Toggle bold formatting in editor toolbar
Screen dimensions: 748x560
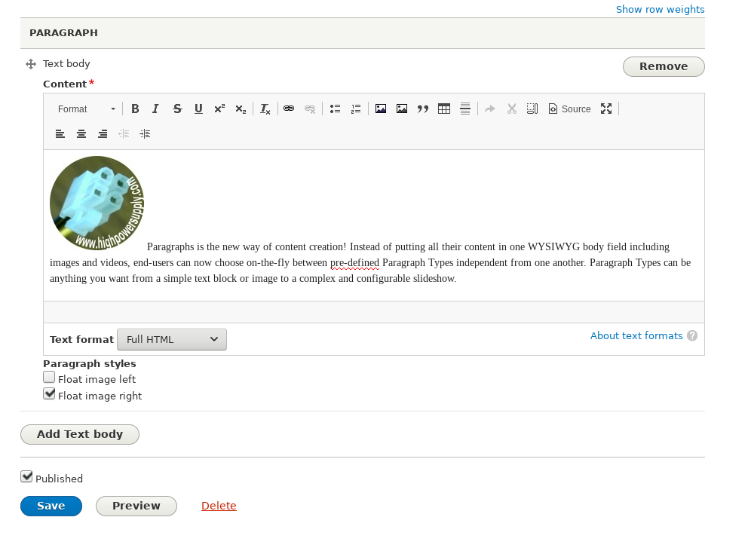tap(135, 109)
